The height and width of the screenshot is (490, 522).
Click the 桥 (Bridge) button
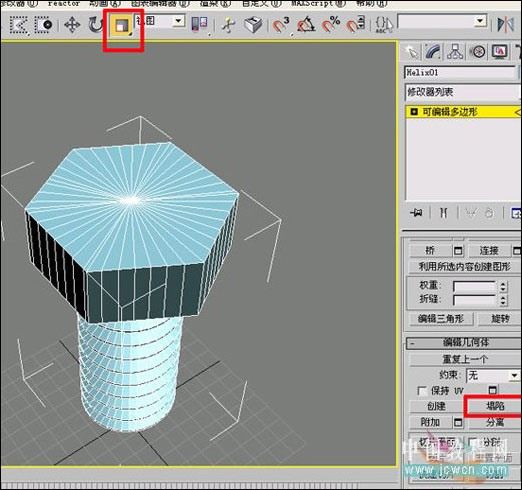pos(430,250)
